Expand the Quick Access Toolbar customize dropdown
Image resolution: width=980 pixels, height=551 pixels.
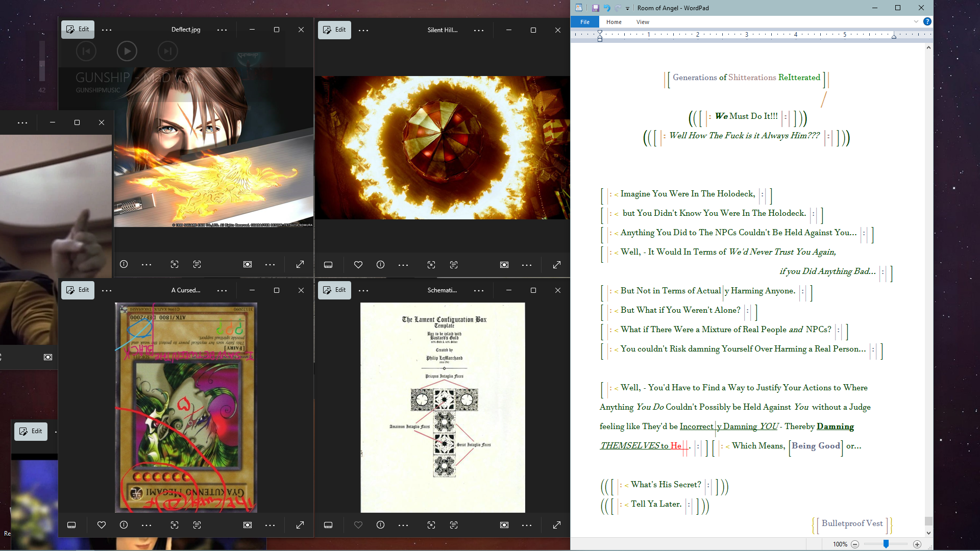click(x=628, y=8)
